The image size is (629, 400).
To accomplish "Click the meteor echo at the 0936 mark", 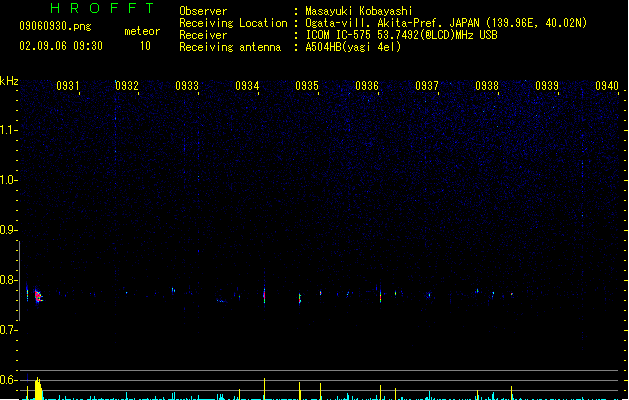I will click(380, 296).
